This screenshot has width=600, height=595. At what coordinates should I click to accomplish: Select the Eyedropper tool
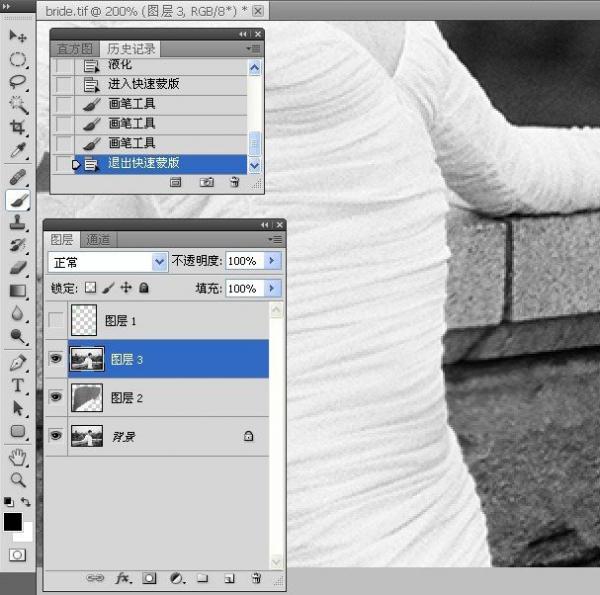coord(18,150)
